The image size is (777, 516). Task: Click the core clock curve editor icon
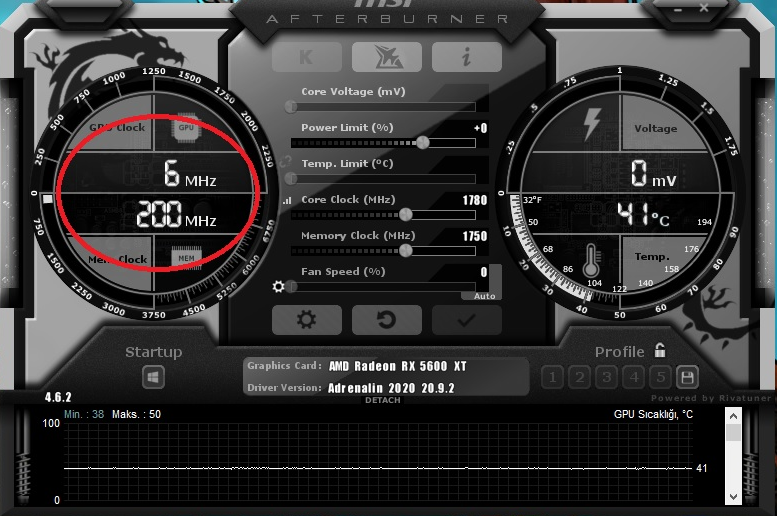click(287, 201)
